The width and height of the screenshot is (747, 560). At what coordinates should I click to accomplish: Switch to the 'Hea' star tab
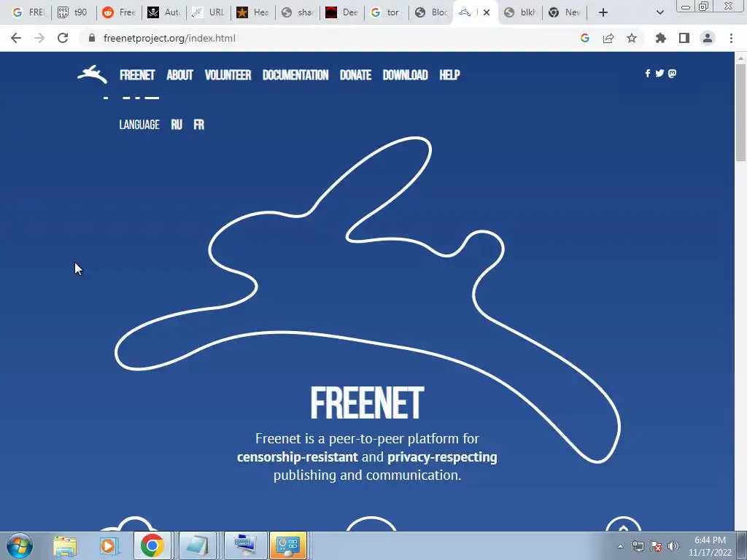pos(253,12)
